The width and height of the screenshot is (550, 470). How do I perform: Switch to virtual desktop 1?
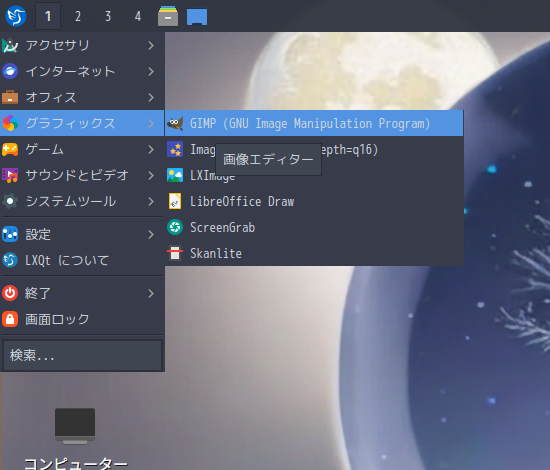(x=48, y=16)
